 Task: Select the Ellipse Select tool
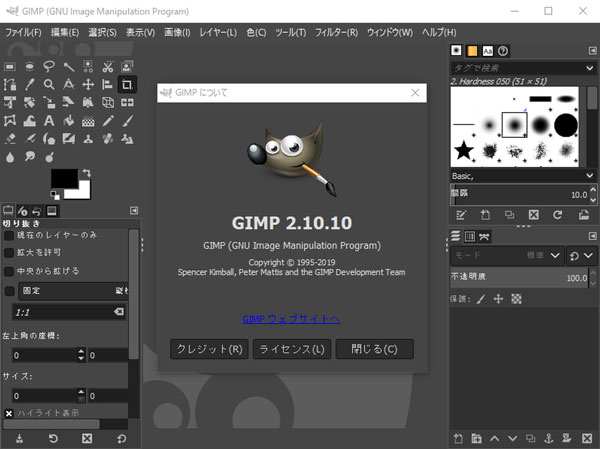pos(29,67)
